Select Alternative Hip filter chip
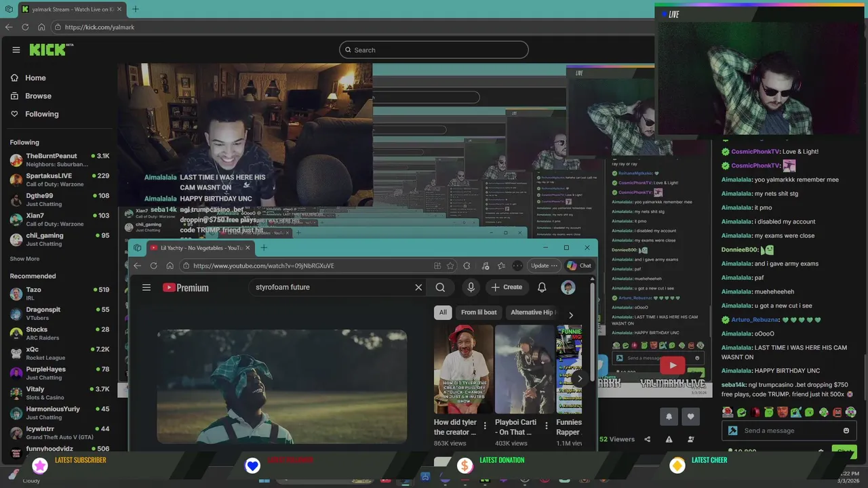Screen dimensions: 868x488 [x=532, y=312]
